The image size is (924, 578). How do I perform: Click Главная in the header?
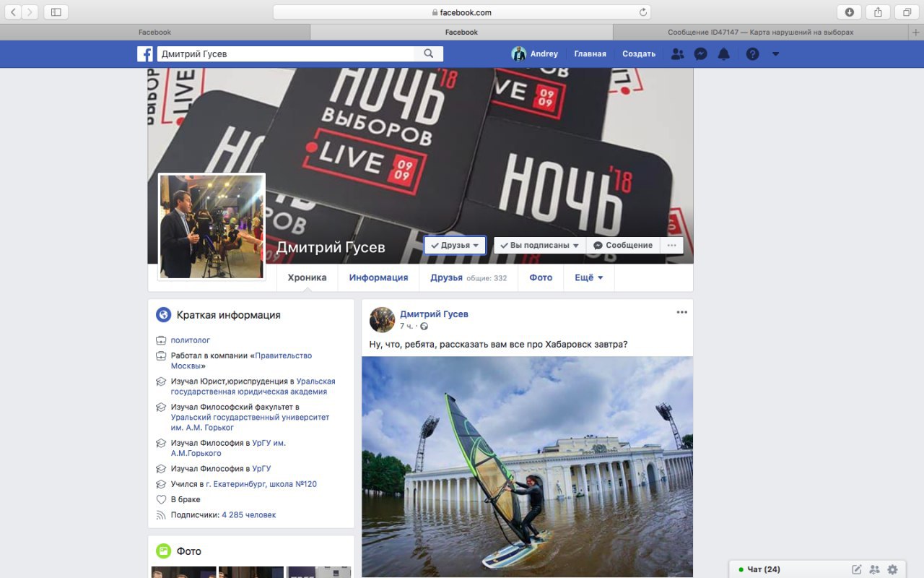(590, 53)
